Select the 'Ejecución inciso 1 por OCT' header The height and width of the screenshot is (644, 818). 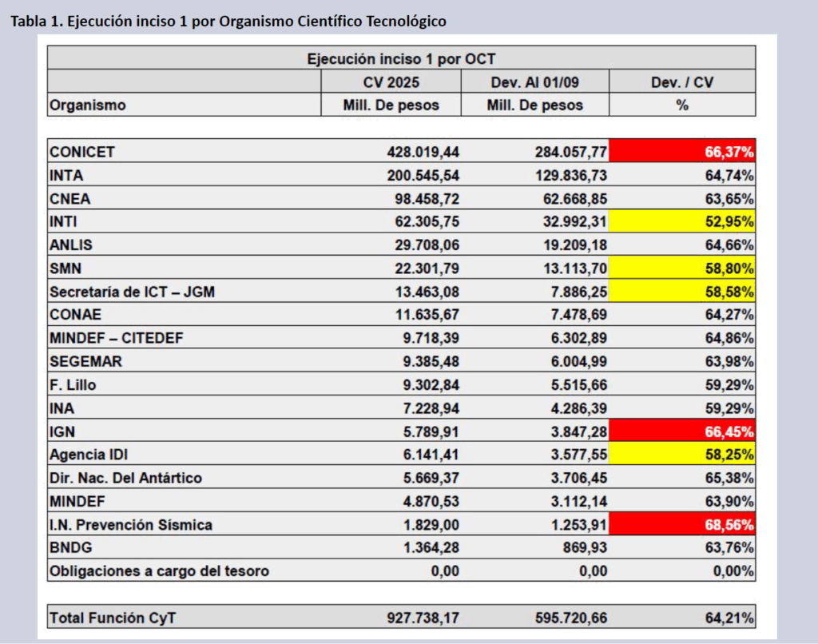click(401, 58)
